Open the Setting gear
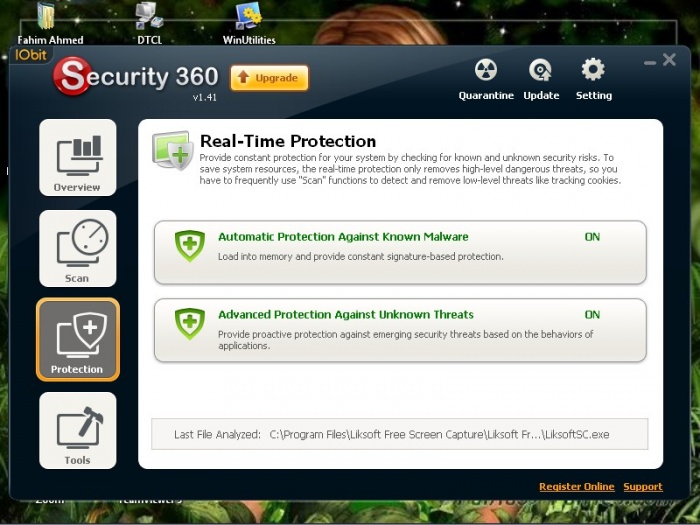700x525 pixels. tap(593, 79)
